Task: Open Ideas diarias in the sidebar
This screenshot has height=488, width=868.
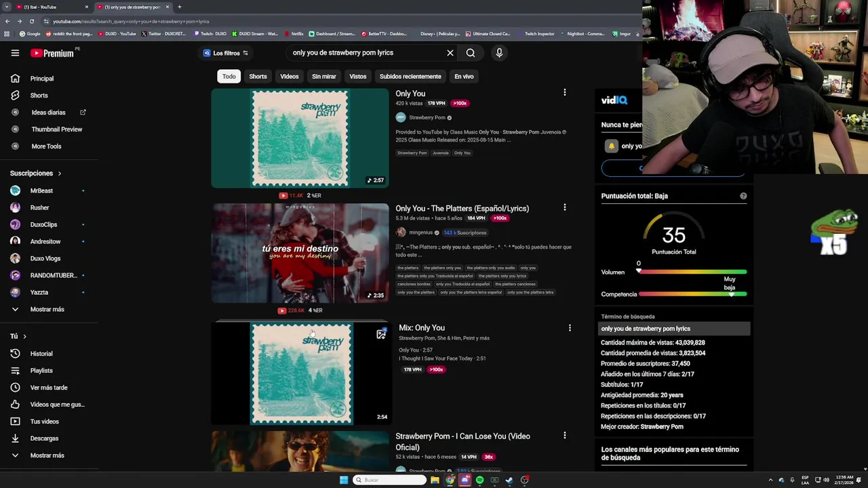Action: (x=47, y=113)
